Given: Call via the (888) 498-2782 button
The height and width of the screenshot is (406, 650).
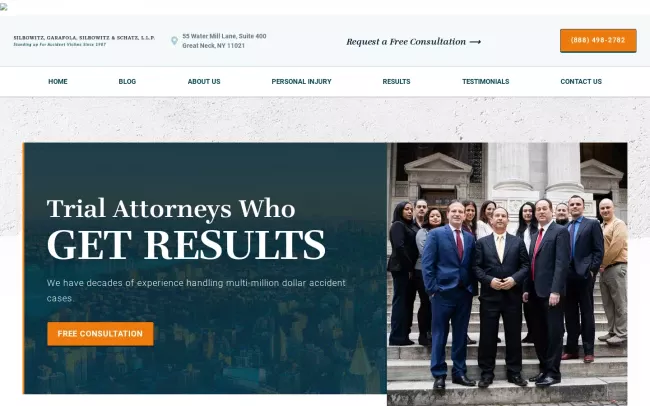Looking at the screenshot, I should click(x=598, y=41).
